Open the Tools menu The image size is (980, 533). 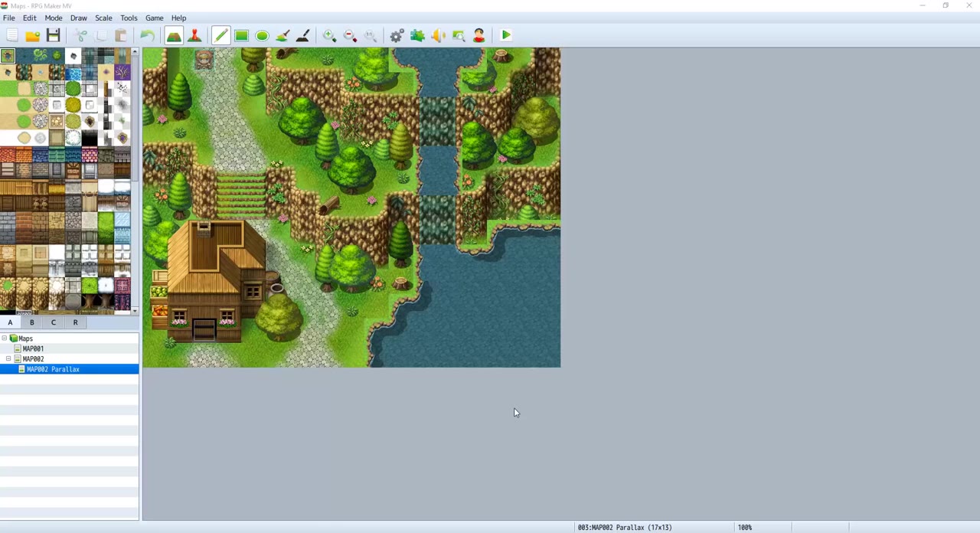pos(129,18)
